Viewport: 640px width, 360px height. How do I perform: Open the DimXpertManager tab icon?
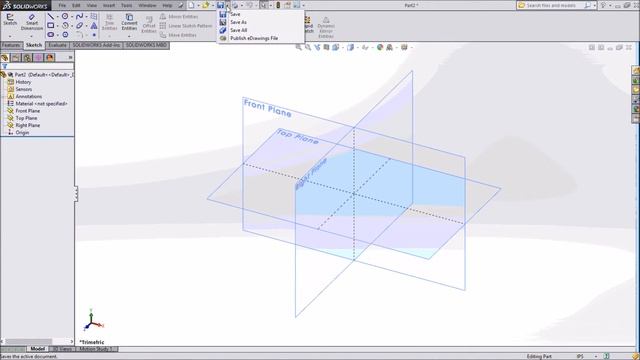38,58
